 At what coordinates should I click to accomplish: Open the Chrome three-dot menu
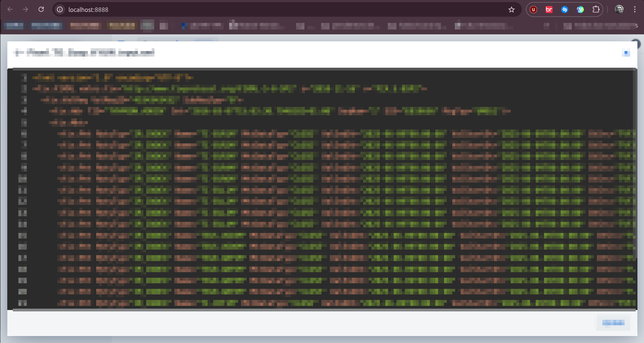coord(635,10)
